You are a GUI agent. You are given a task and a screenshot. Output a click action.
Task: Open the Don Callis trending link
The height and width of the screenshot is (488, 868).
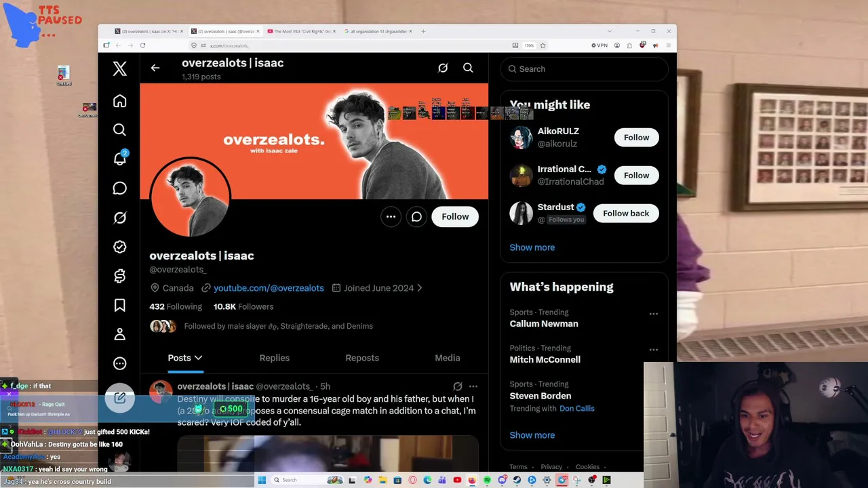tap(577, 409)
